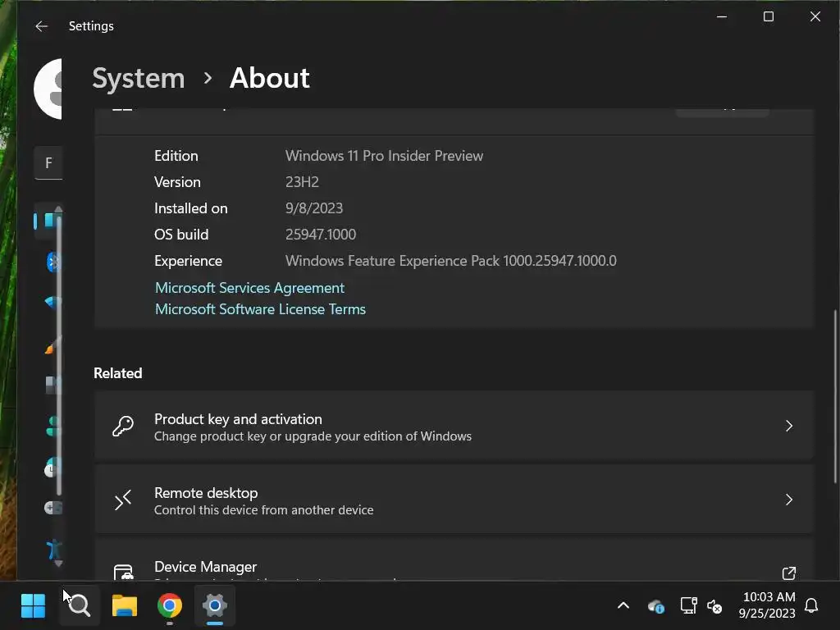Click the main page vertical scrollbar

click(834, 396)
